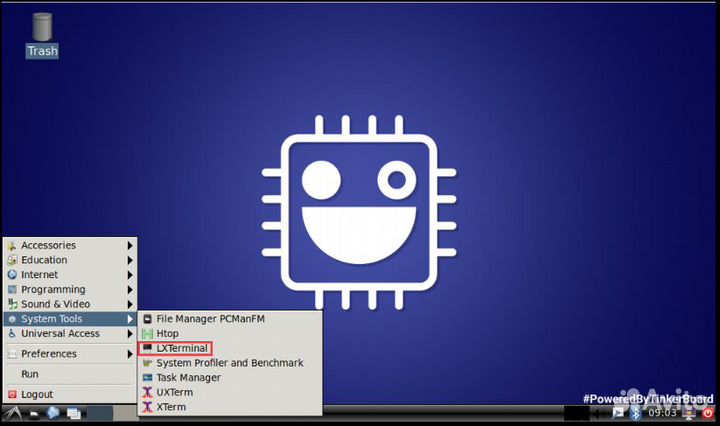The width and height of the screenshot is (720, 426).
Task: Expand the Universal Access submenu arrow
Action: (x=130, y=334)
